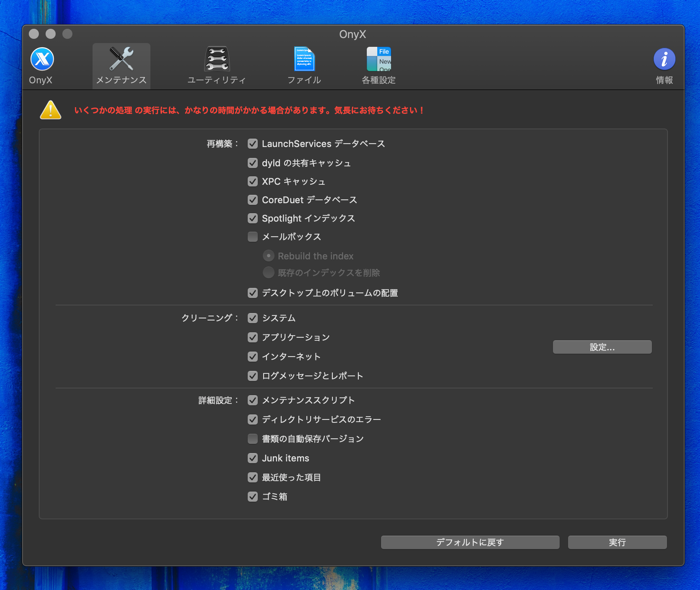Click the red warning message text
Image resolution: width=700 pixels, height=590 pixels.
(x=249, y=110)
